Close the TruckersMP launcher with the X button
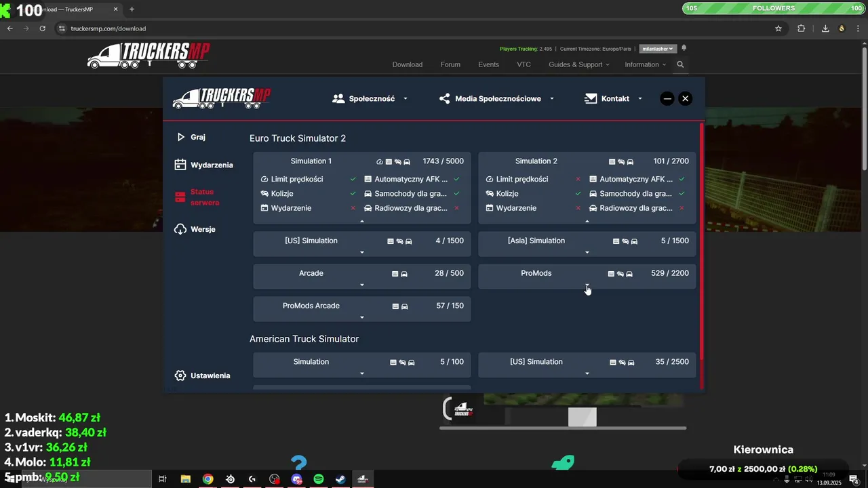Image resolution: width=868 pixels, height=488 pixels. 686,98
